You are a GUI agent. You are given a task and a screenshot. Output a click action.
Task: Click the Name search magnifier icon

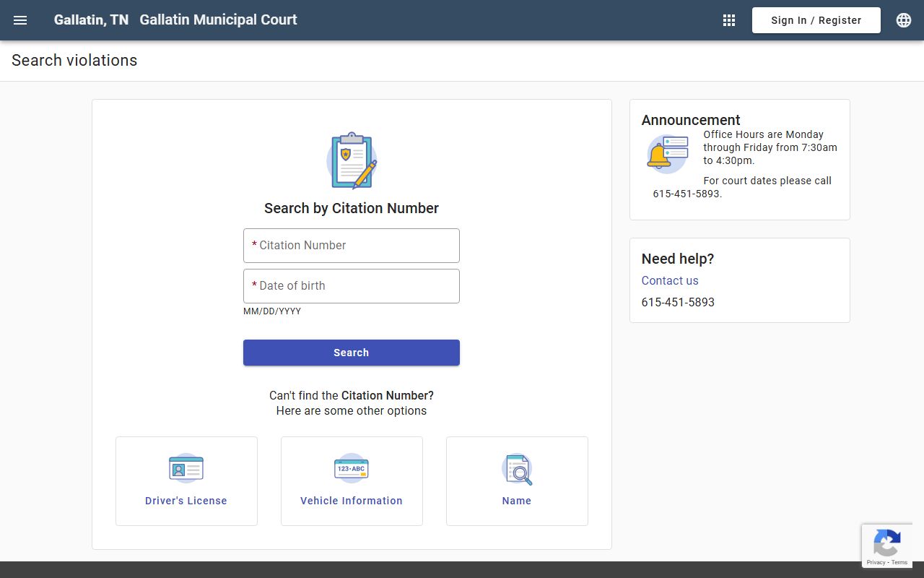(517, 469)
